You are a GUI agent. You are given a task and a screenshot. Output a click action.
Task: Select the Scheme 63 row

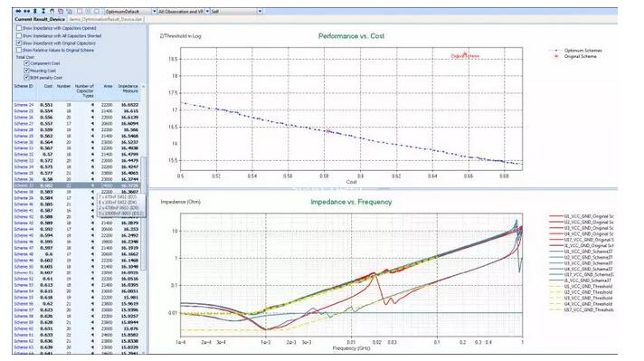77,347
